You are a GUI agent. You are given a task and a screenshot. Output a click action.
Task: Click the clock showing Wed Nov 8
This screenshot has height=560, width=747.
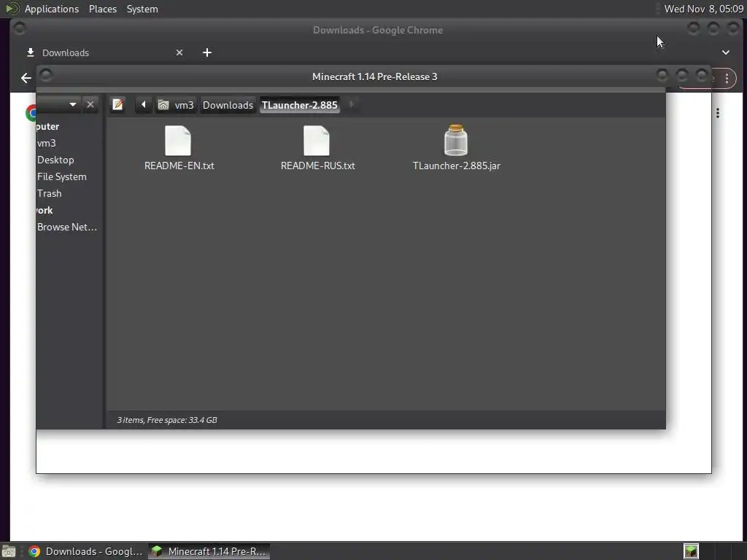pos(704,9)
